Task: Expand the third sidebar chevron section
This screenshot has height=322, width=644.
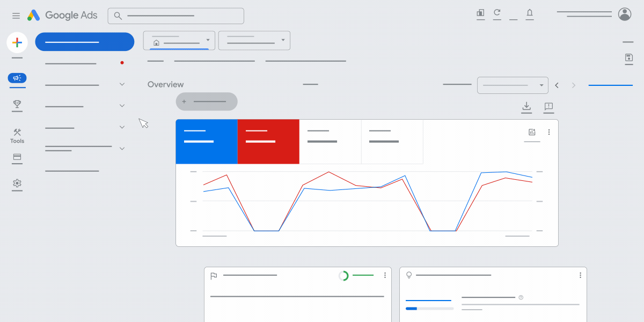Action: point(122,127)
